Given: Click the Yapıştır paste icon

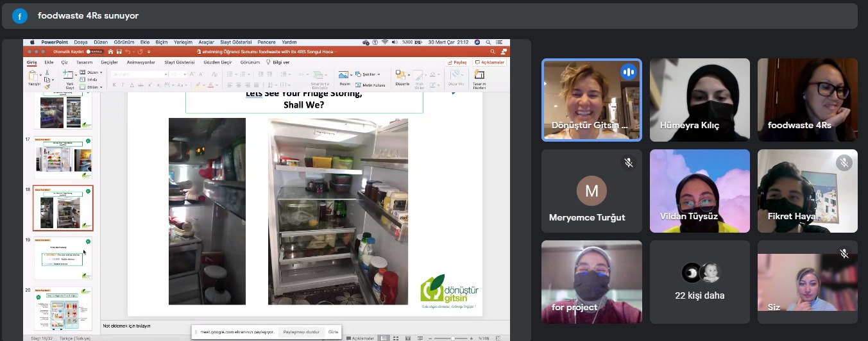Looking at the screenshot, I should pyautogui.click(x=33, y=76).
